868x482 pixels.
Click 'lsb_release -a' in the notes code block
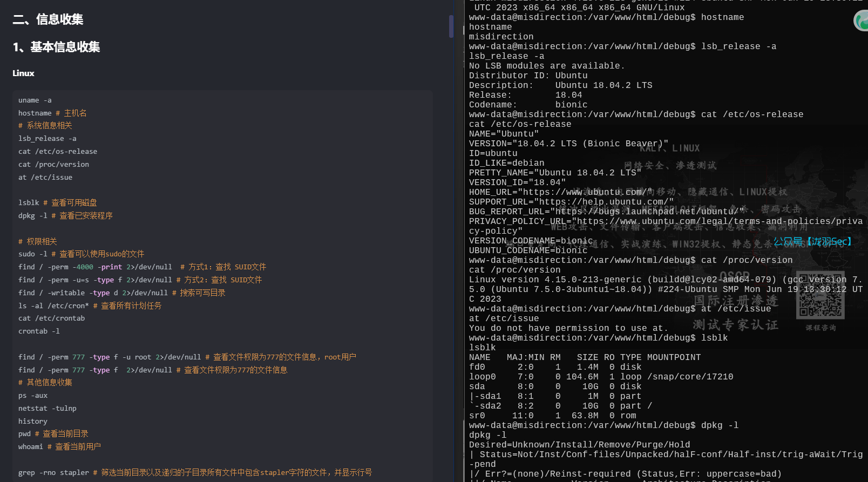click(48, 139)
